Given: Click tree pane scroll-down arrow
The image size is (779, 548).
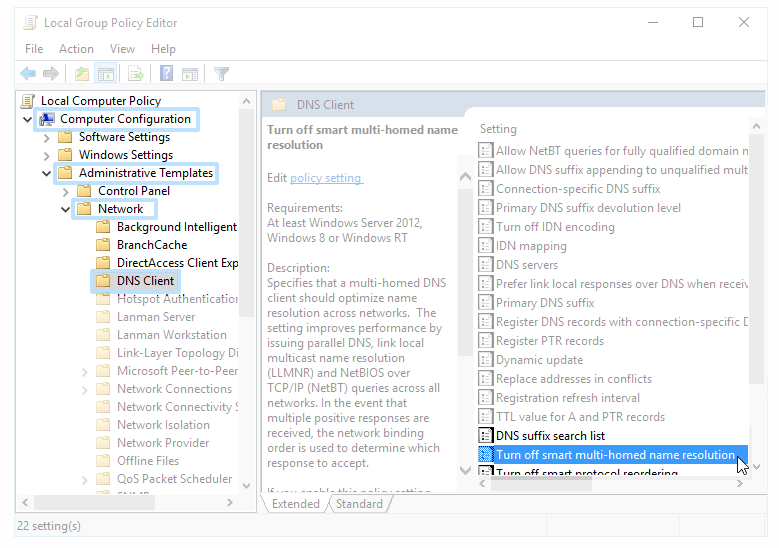Looking at the screenshot, I should [x=246, y=485].
